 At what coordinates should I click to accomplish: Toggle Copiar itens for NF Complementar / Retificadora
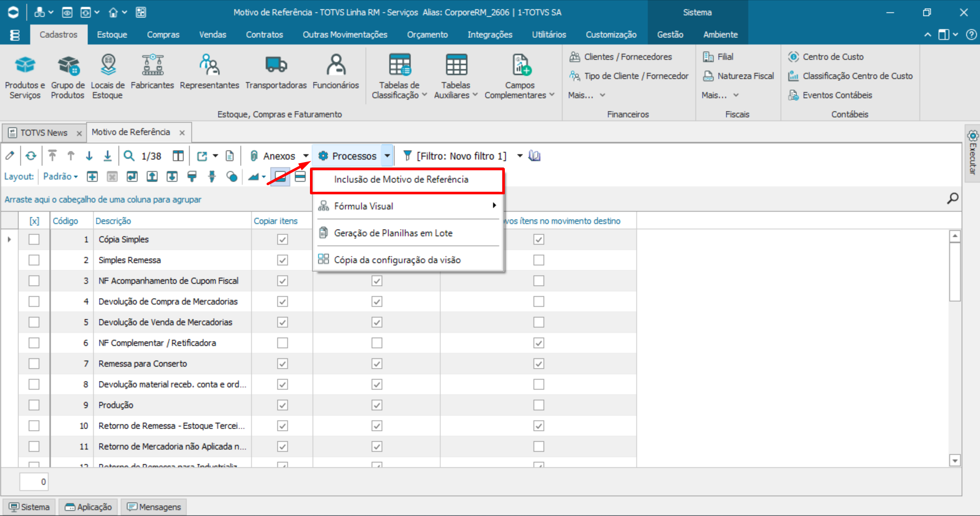click(282, 343)
